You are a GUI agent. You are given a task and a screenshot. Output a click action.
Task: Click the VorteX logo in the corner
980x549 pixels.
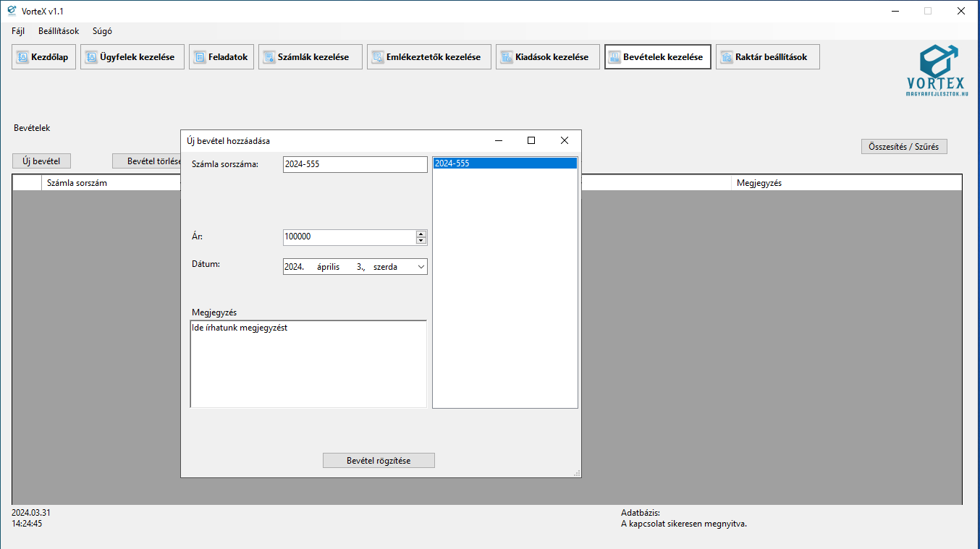(937, 70)
